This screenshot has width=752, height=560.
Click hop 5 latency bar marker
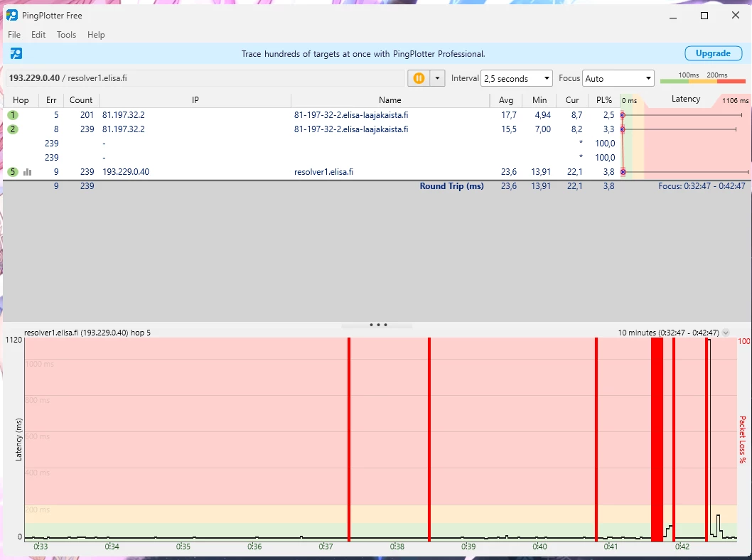[623, 172]
